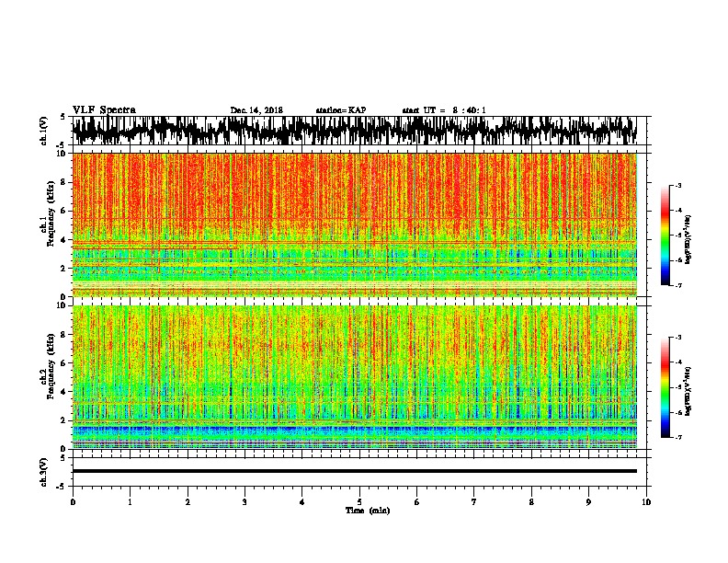
Task: Click the "-7" label on ch.2 colorbar
Action: [x=678, y=437]
